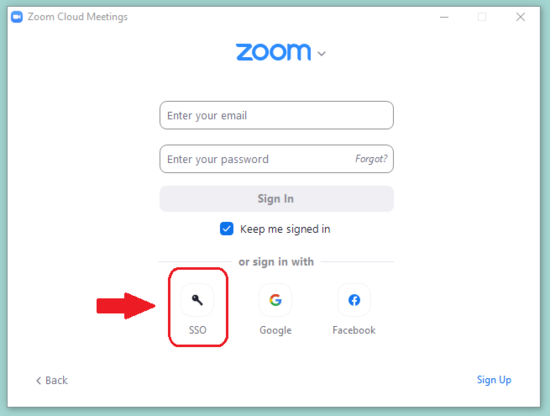The height and width of the screenshot is (416, 550).
Task: Close the Zoom Cloud Meetings window
Action: tap(521, 17)
